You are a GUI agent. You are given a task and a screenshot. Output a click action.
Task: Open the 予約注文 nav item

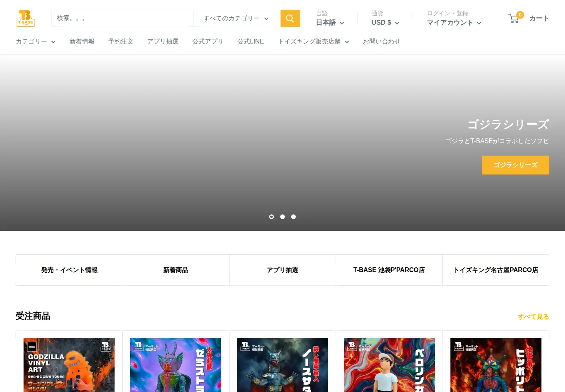pos(121,42)
